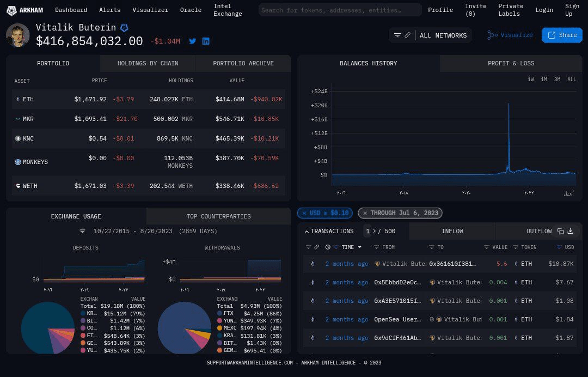Click the chain link icon in the transactions header
The height and width of the screenshot is (377, 588).
pyautogui.click(x=317, y=247)
